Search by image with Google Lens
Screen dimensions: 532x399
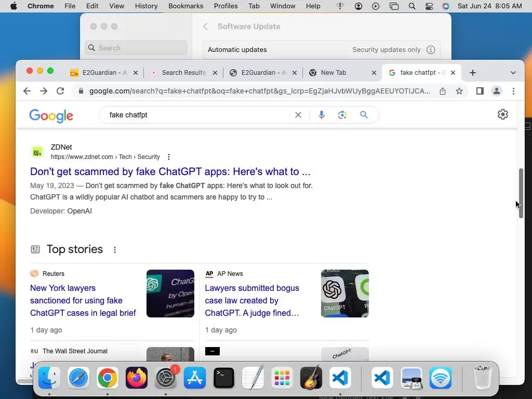(x=342, y=115)
